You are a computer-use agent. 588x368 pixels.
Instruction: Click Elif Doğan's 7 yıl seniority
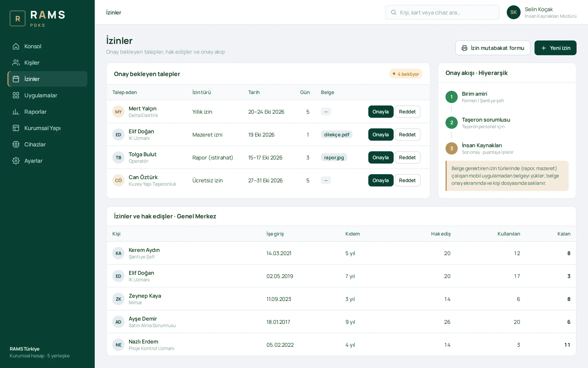(x=350, y=276)
